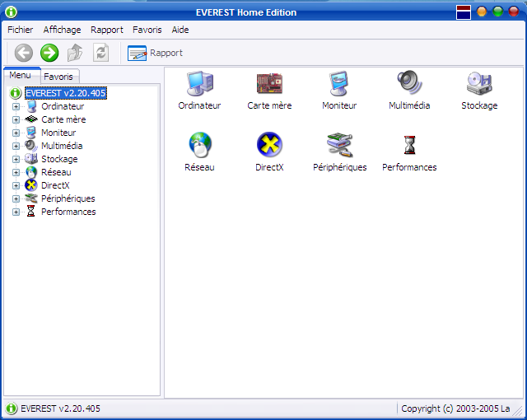Expand the Moniteur tree node

pos(16,133)
